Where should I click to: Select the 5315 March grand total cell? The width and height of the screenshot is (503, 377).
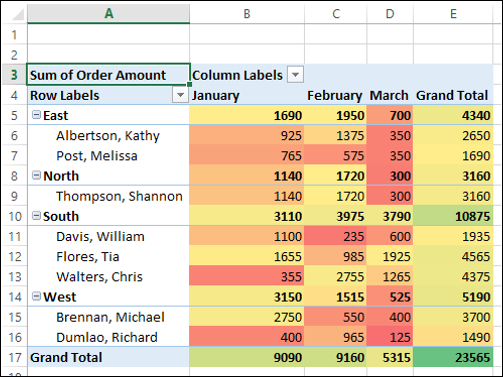point(390,357)
